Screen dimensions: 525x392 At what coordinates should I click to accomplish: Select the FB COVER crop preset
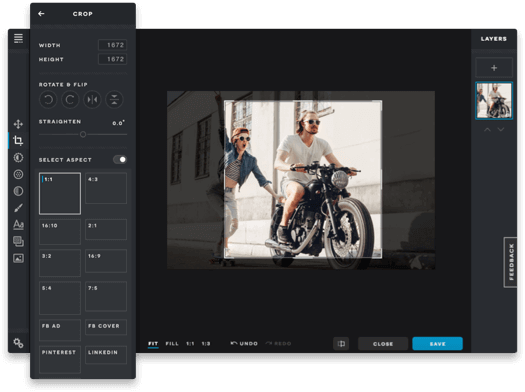click(x=106, y=327)
